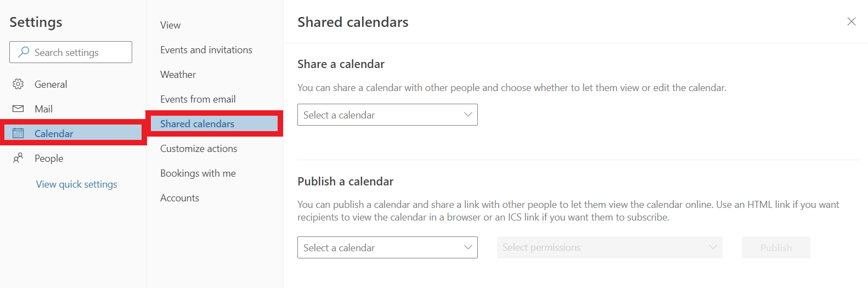The height and width of the screenshot is (288, 868).
Task: Go to Accounts settings
Action: pos(179,198)
